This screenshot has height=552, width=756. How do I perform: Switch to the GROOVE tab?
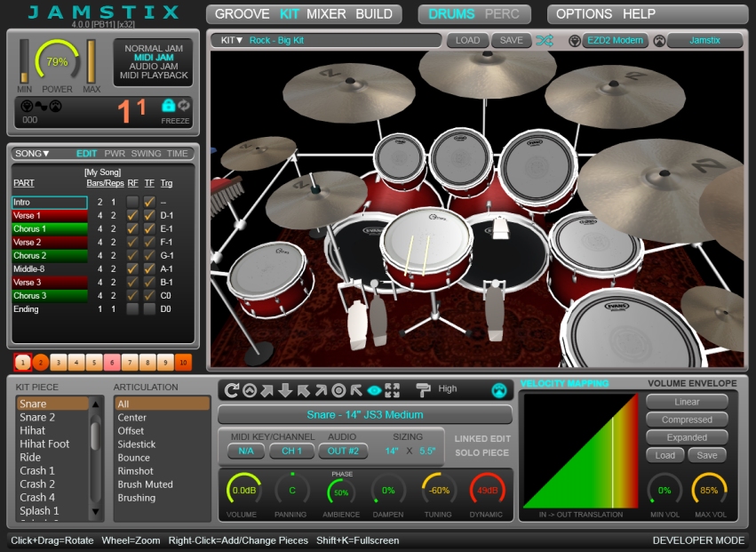(242, 14)
